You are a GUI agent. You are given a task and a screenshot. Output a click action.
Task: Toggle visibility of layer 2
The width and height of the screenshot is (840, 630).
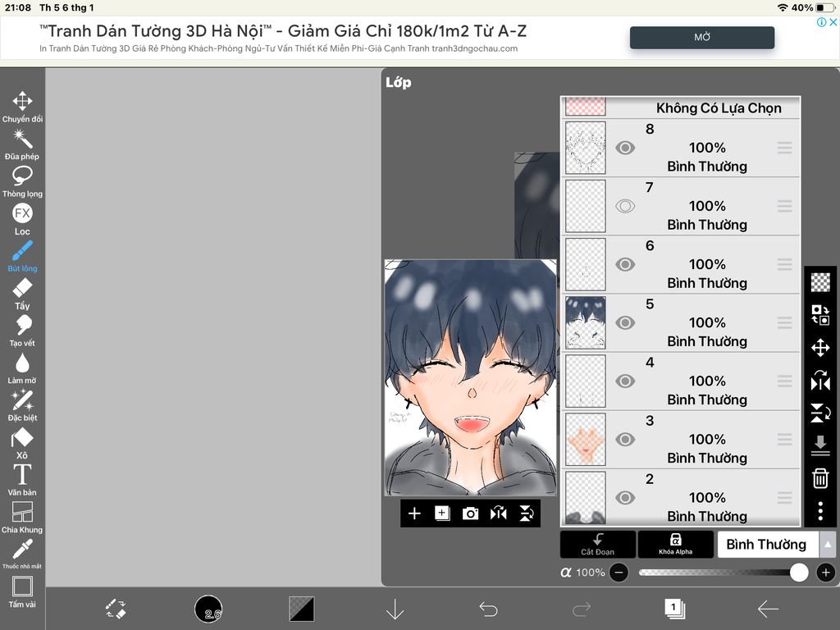[x=625, y=498]
